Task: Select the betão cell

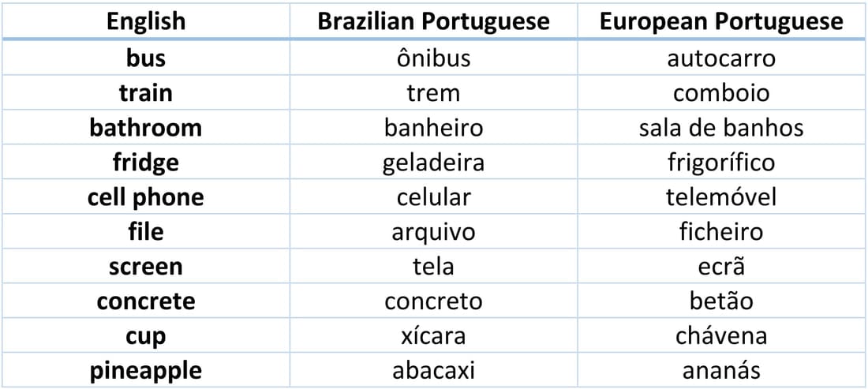Action: click(721, 301)
